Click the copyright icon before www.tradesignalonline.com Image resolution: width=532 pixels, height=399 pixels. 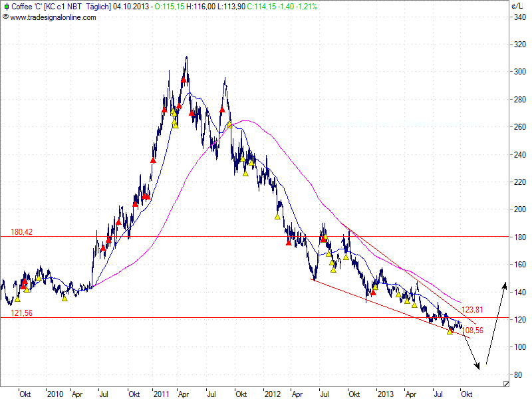tap(5, 17)
